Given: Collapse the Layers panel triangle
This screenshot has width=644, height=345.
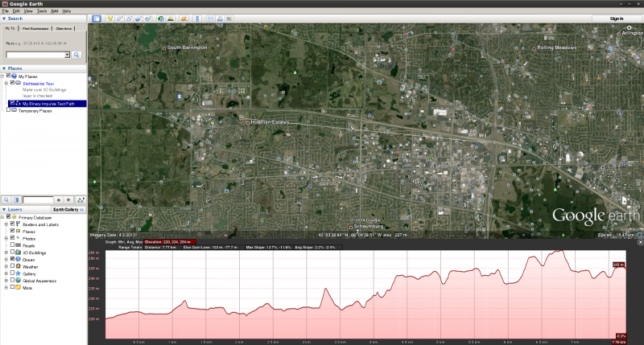Looking at the screenshot, I should pyautogui.click(x=4, y=210).
